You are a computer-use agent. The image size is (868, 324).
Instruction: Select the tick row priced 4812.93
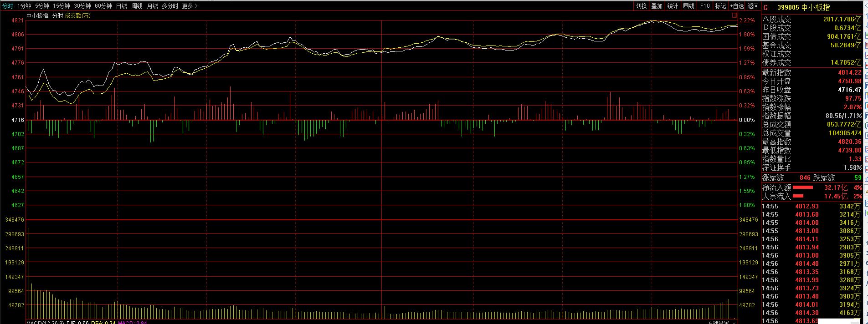[812, 206]
